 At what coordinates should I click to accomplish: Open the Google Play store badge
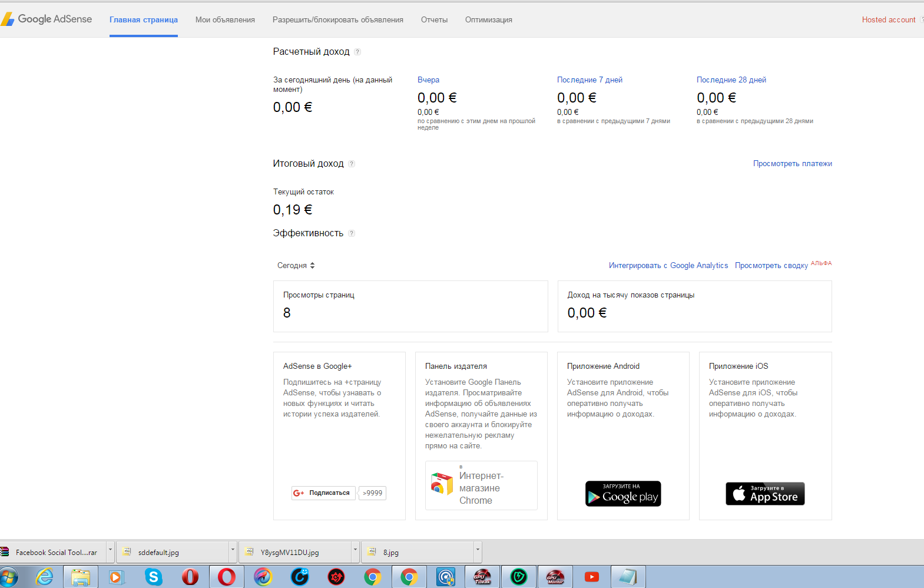(x=623, y=494)
